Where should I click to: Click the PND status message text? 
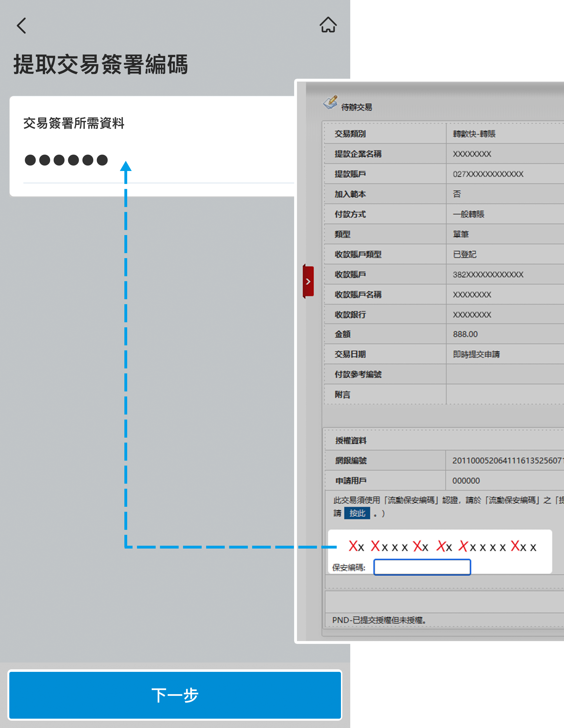point(379,620)
